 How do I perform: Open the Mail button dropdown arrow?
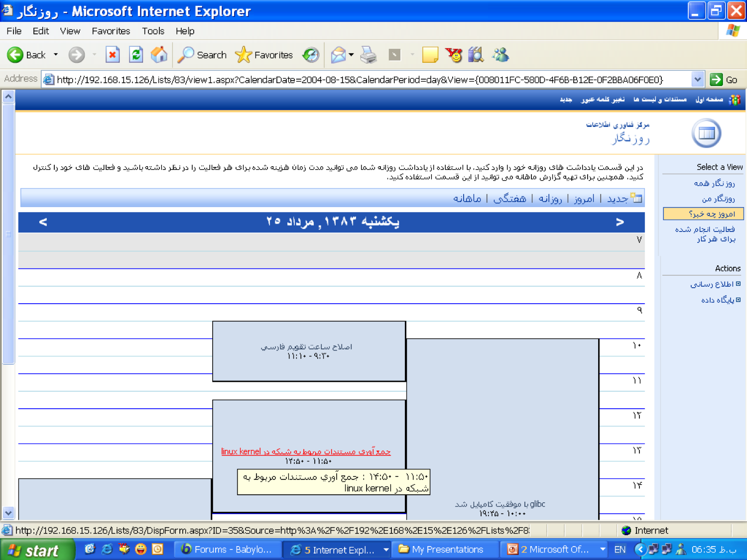351,55
